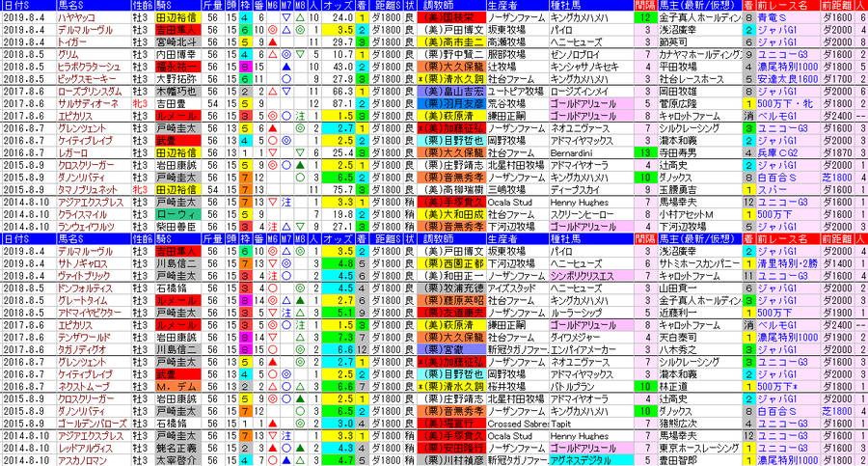Click jockey cell M.デム
The image size is (868, 466).
[177, 387]
